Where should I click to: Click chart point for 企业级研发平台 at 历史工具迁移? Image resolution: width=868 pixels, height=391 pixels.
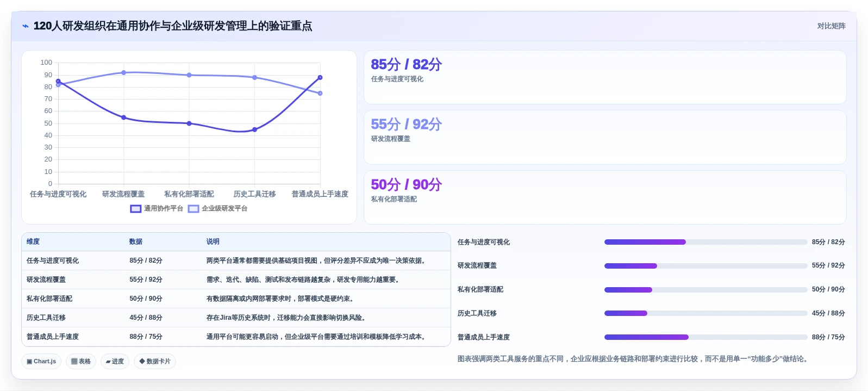(x=254, y=78)
